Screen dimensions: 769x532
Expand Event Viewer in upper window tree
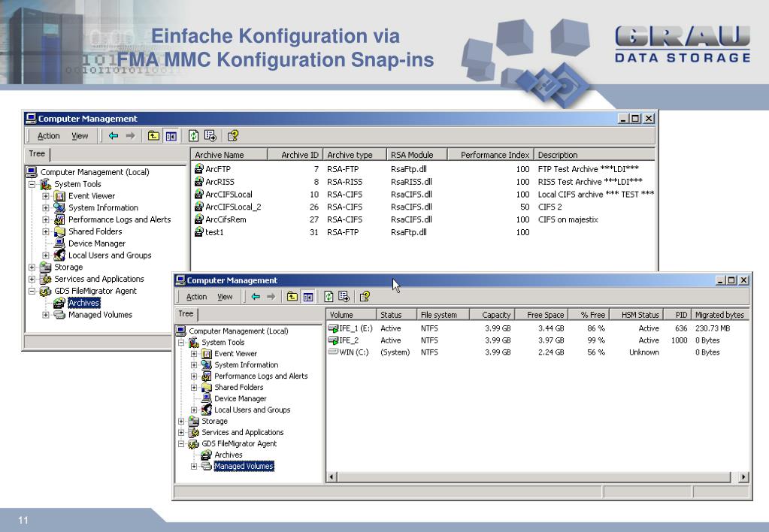(x=46, y=196)
